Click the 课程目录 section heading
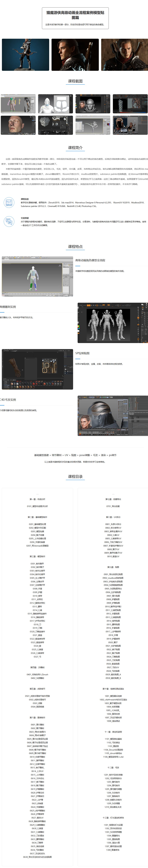This screenshot has width=148, height=868. tap(75, 476)
